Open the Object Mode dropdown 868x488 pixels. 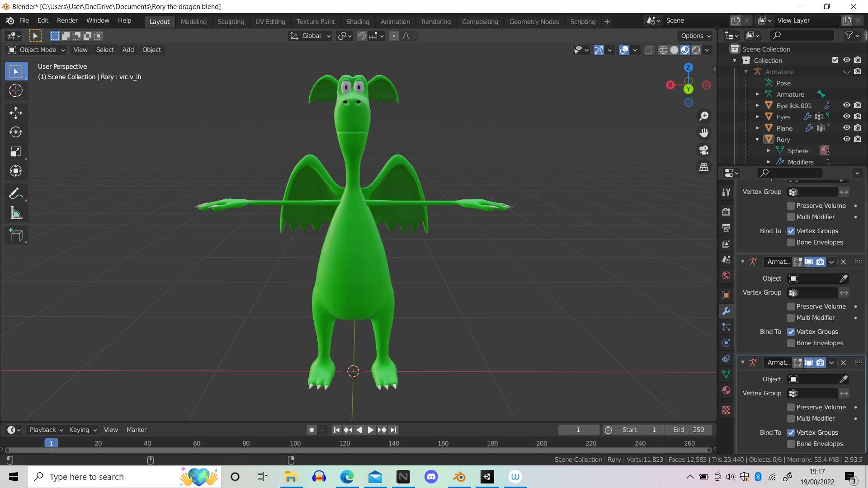click(37, 50)
